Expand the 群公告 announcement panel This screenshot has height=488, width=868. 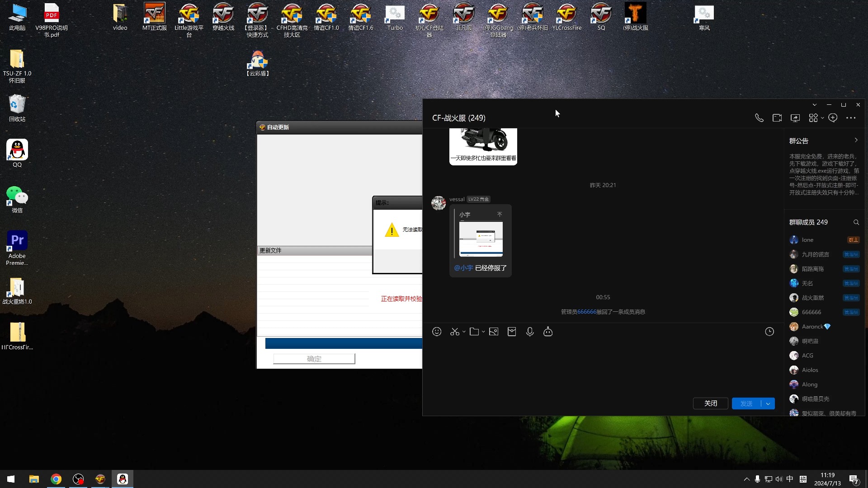(x=856, y=140)
